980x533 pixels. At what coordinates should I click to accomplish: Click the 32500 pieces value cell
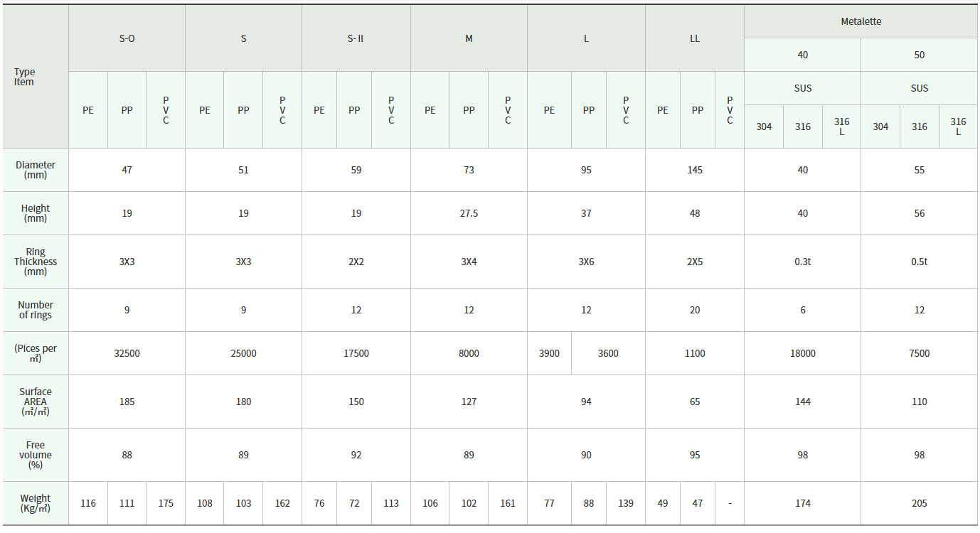pos(127,353)
